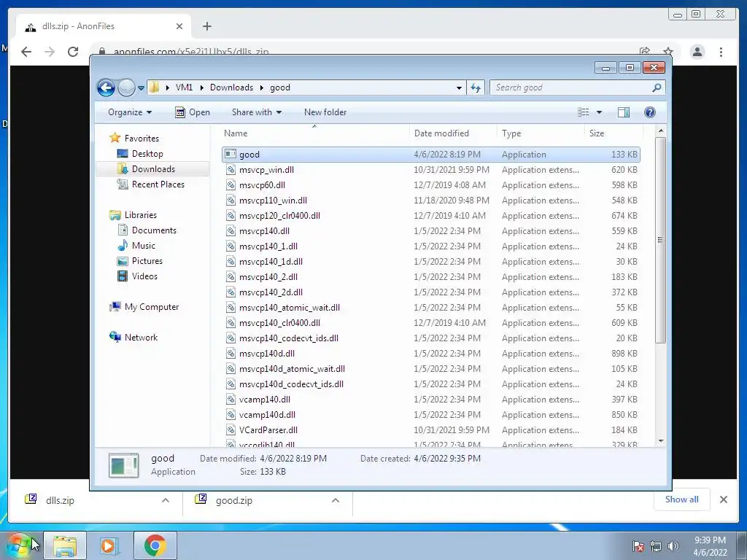The image size is (747, 560).
Task: Click the Open toolbar button
Action: pos(193,112)
